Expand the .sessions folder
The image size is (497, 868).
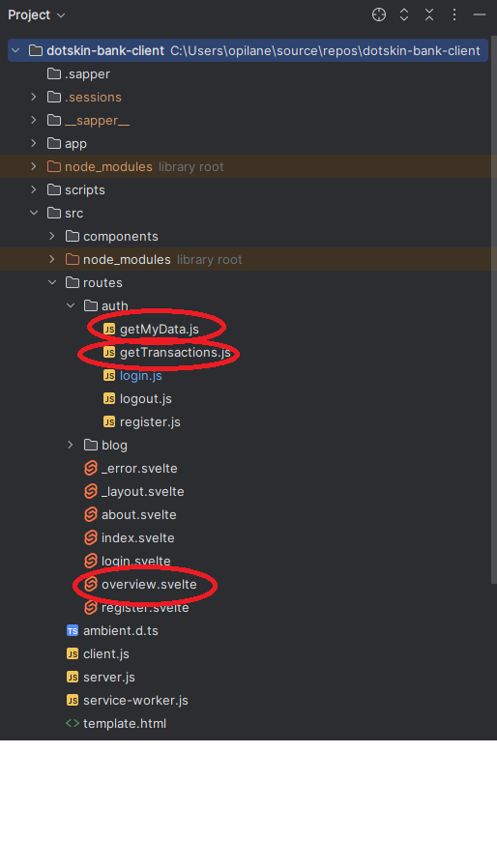coord(34,97)
